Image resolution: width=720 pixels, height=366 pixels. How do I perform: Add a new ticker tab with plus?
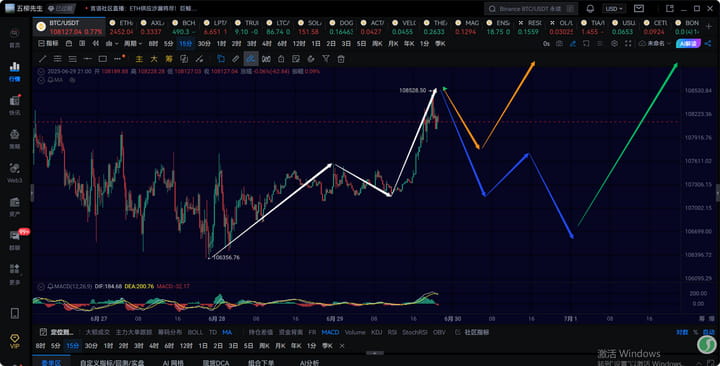pyautogui.click(x=708, y=27)
